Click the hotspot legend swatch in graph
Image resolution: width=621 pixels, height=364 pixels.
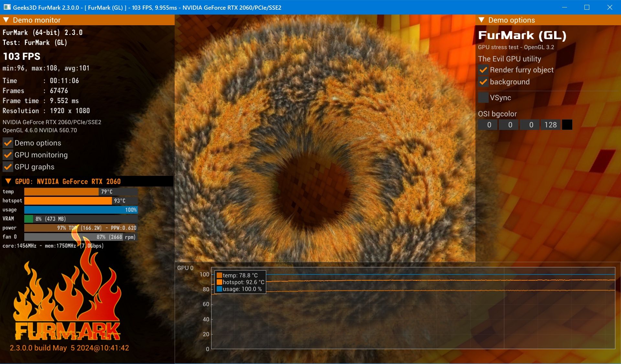(x=219, y=282)
